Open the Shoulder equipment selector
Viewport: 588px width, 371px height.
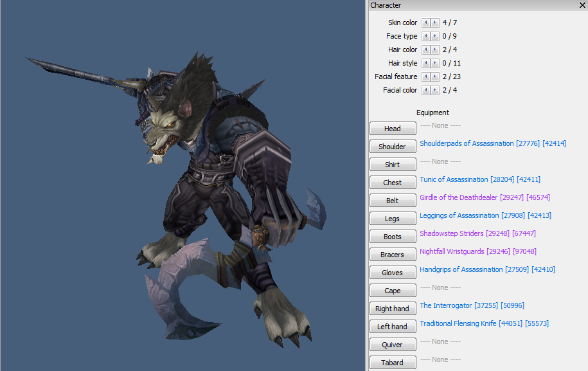(393, 147)
